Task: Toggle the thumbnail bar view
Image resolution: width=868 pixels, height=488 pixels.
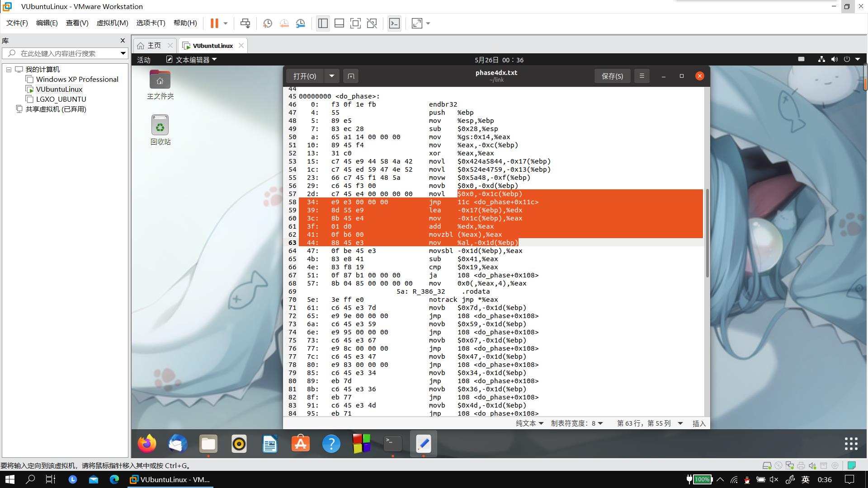Action: tap(339, 23)
